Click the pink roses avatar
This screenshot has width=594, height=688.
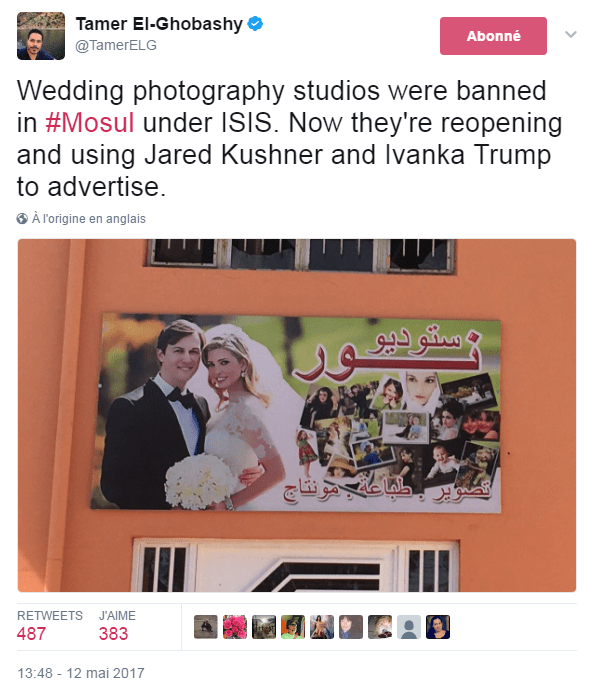point(235,627)
